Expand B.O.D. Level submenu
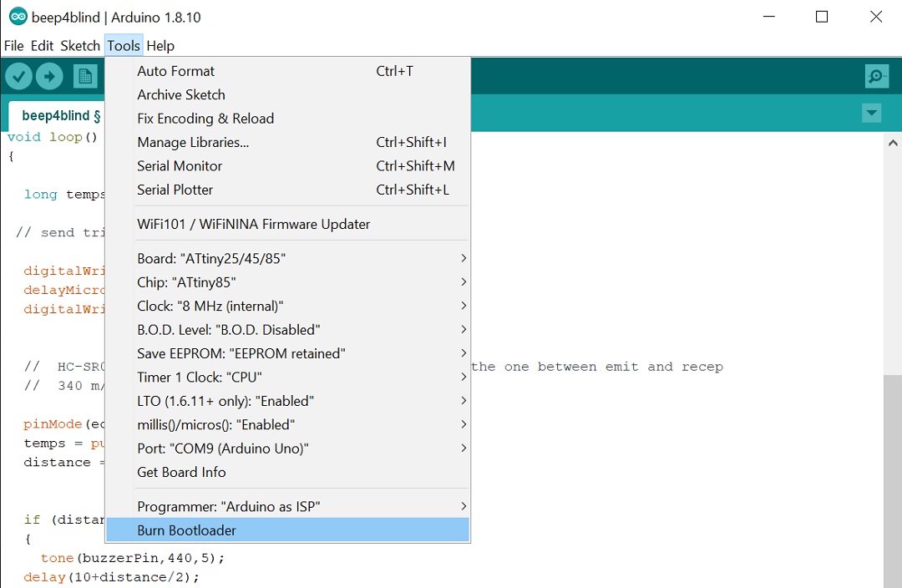The image size is (902, 588). (287, 330)
